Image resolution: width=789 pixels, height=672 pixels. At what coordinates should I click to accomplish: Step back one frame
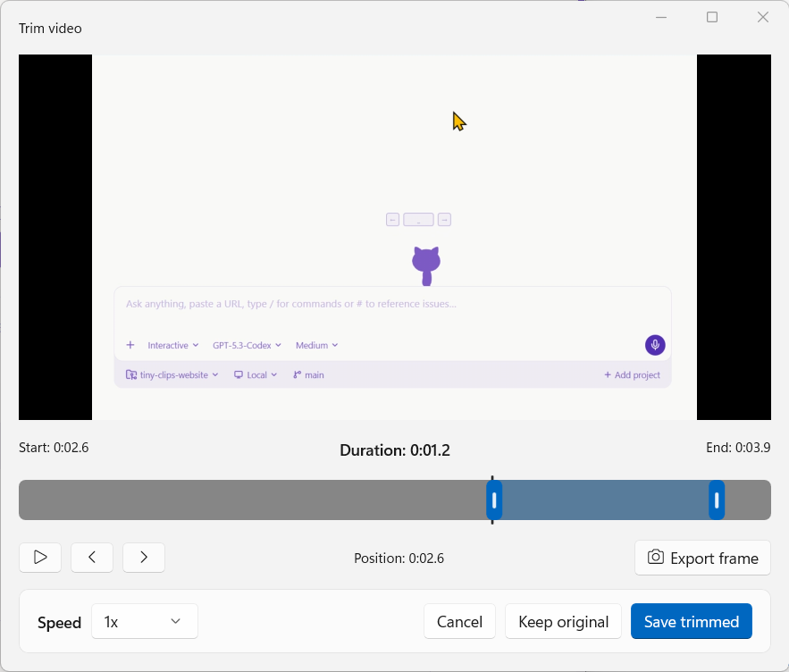pyautogui.click(x=92, y=558)
